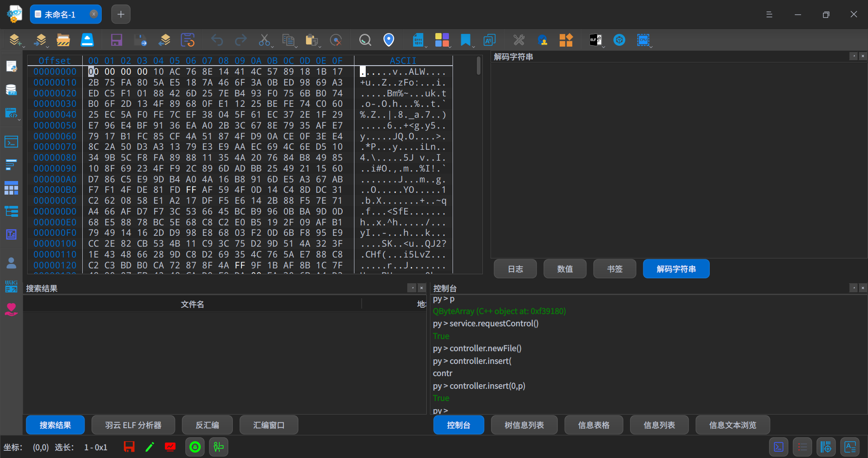Click the blue disk drive icon
Screen dimensions: 868x458
[87, 40]
